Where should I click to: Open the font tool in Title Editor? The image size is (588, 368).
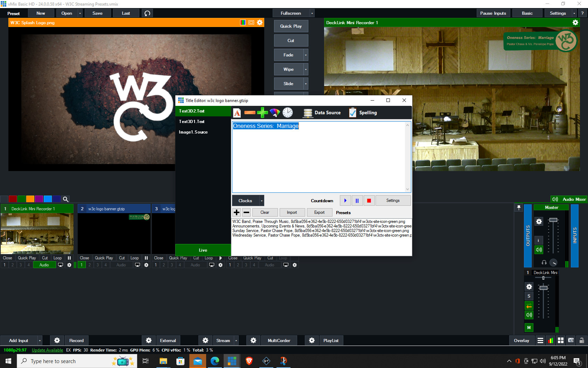pyautogui.click(x=237, y=113)
